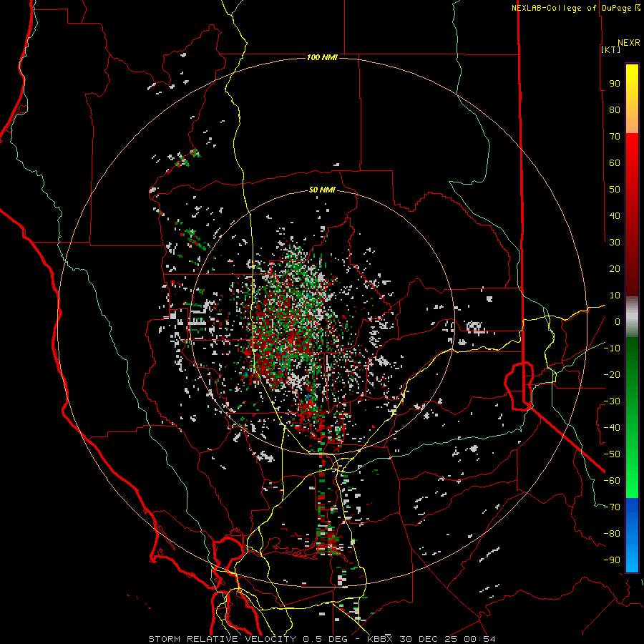
Task: Click the [KT] units label
Action: 610,49
